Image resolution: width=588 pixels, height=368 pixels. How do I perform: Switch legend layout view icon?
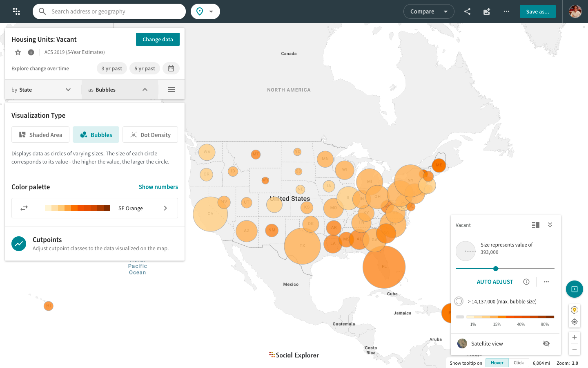536,225
